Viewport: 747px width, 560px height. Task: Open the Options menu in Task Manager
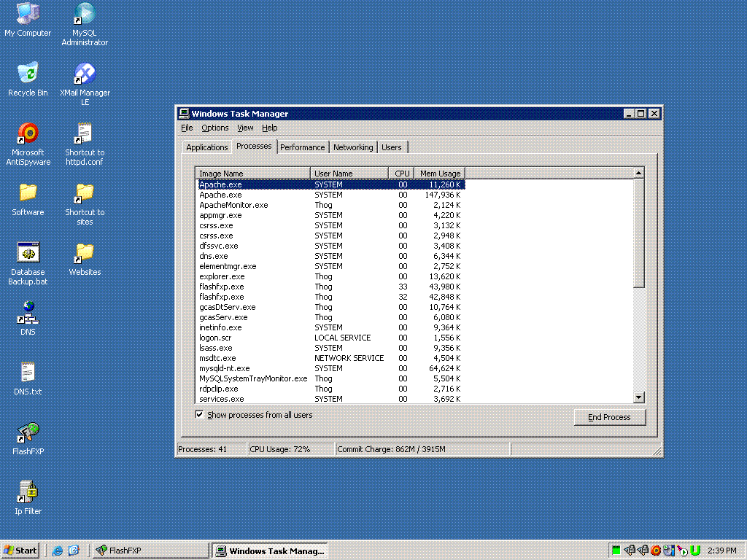(x=214, y=128)
